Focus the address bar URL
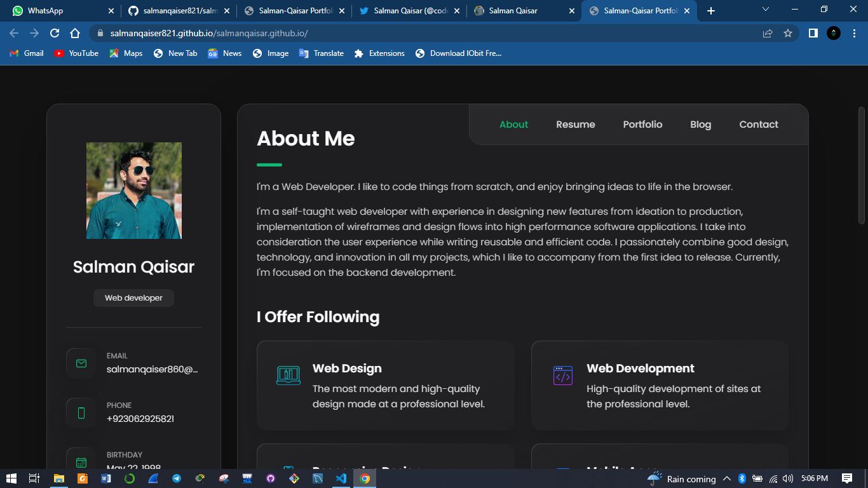Image resolution: width=868 pixels, height=488 pixels. pos(209,33)
